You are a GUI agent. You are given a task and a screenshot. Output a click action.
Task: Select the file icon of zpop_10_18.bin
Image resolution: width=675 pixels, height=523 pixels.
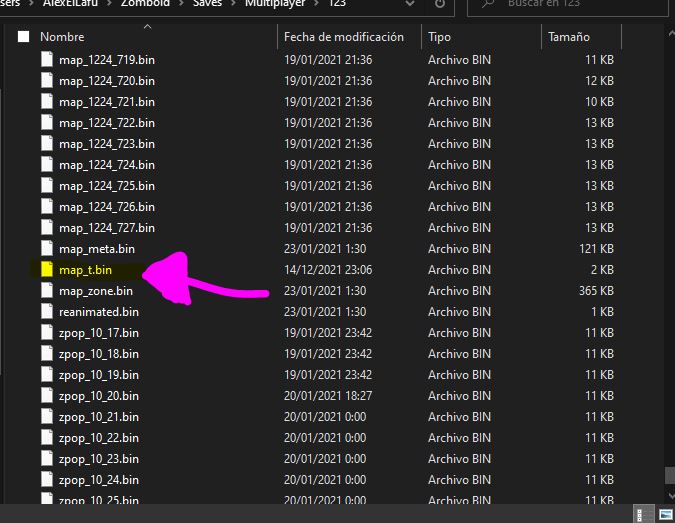47,353
